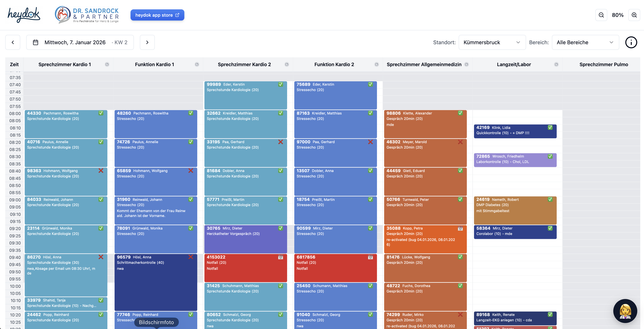Select Sprechzimmer Pulmo column header

(604, 64)
